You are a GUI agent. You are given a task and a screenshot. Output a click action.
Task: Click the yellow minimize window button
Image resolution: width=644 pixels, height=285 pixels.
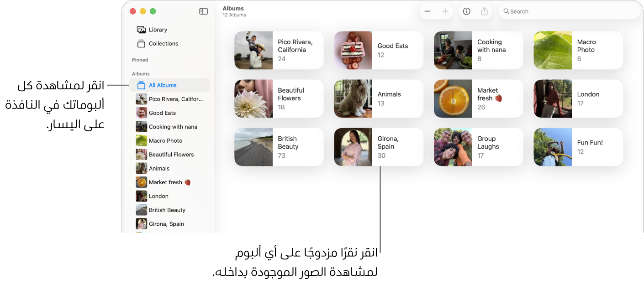pyautogui.click(x=143, y=11)
